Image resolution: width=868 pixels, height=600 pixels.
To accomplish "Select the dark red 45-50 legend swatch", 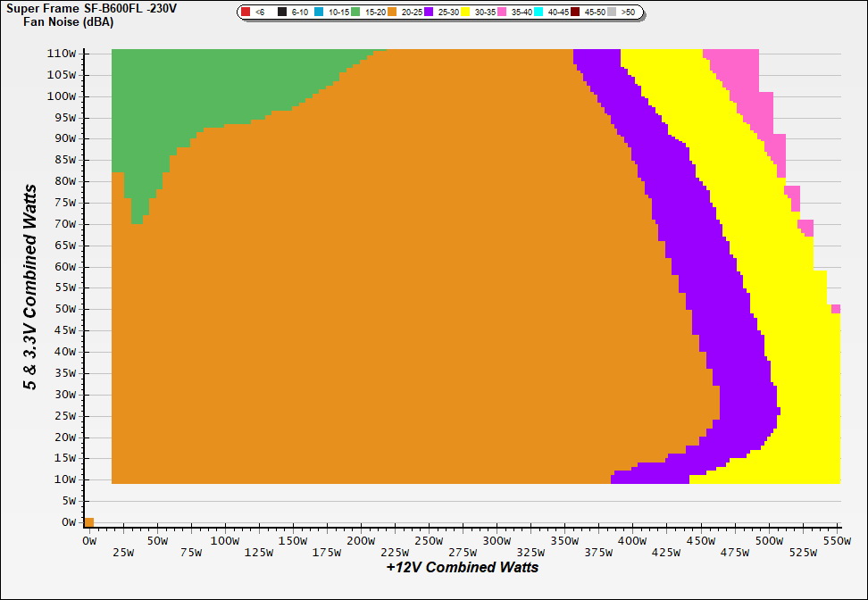I will [x=576, y=12].
